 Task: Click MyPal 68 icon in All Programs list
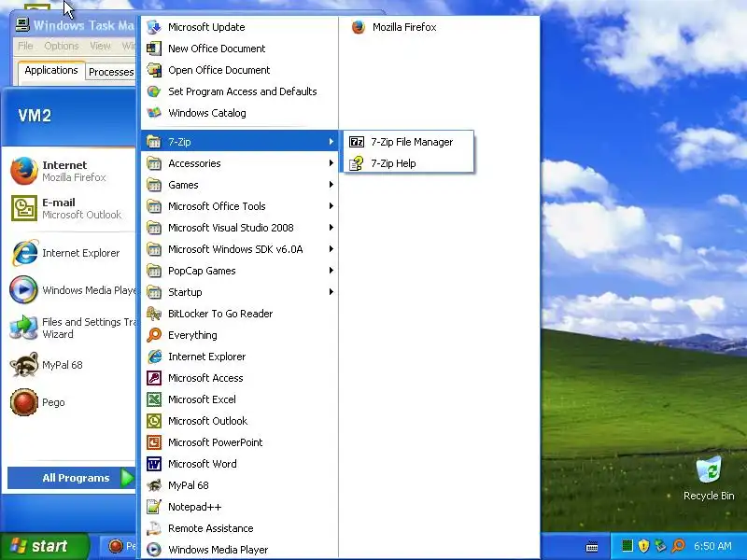coord(154,485)
